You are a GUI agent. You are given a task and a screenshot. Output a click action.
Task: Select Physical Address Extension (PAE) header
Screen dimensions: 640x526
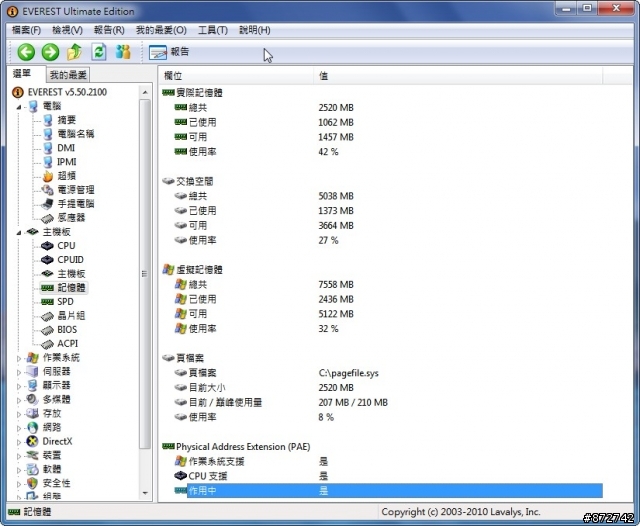coord(243,447)
